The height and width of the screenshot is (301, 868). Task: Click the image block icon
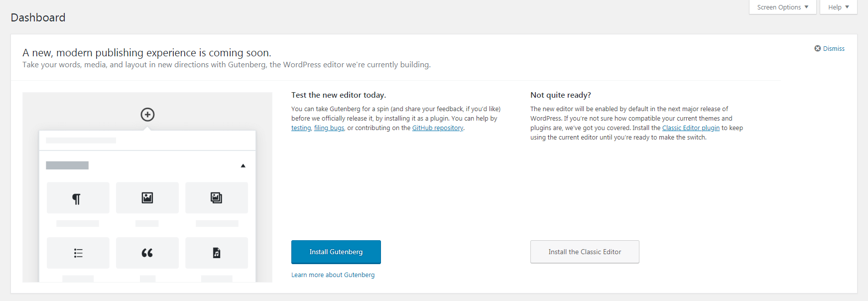coord(147,198)
